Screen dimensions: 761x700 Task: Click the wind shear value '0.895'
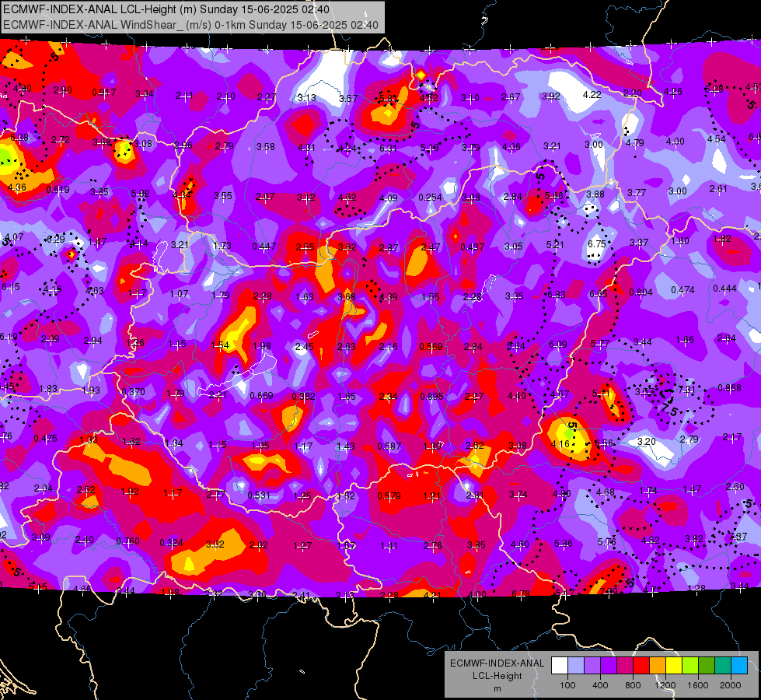click(x=431, y=396)
